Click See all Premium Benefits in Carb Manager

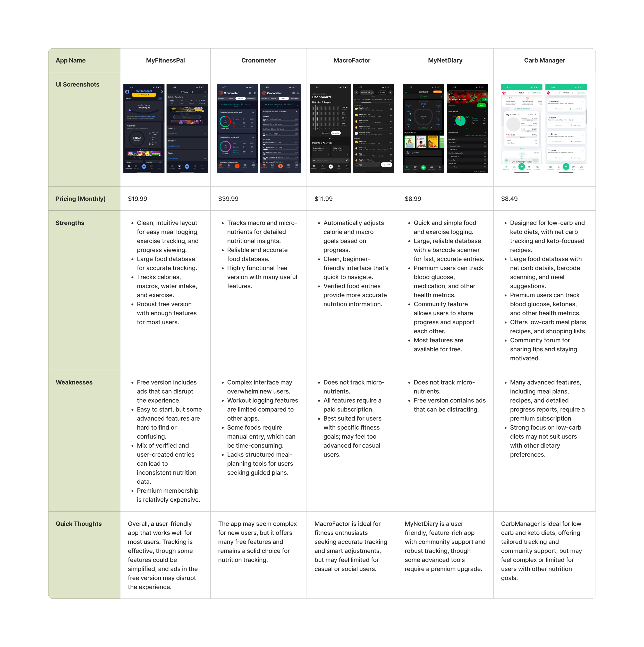pyautogui.click(x=522, y=109)
